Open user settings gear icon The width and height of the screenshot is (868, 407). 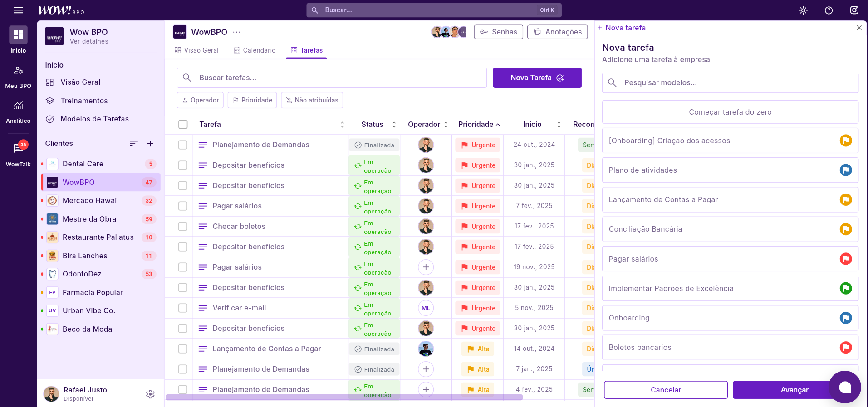[x=150, y=394]
